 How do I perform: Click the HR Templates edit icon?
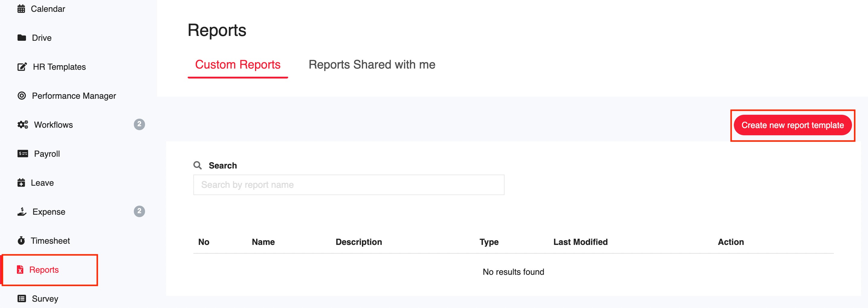[x=22, y=67]
